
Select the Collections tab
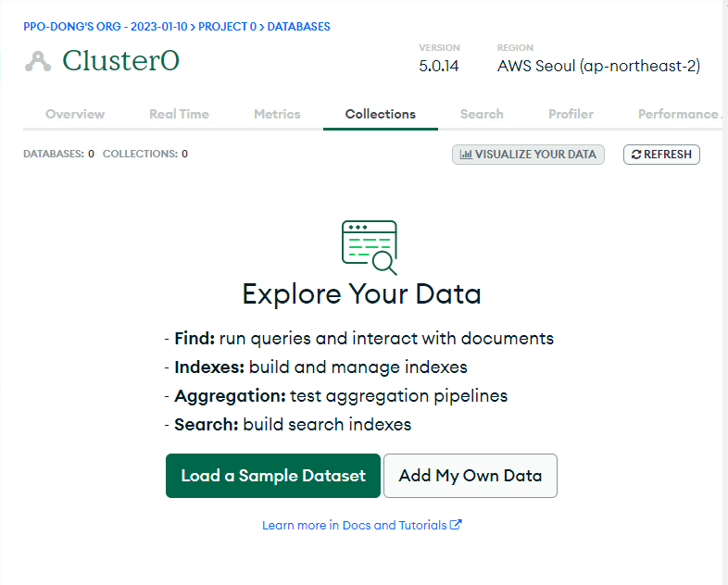click(381, 114)
